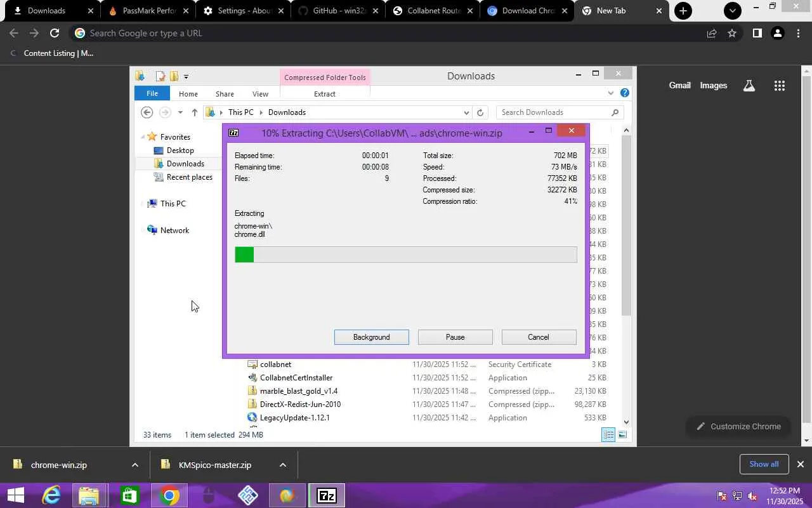Open Recent places in Favorites

point(189,177)
